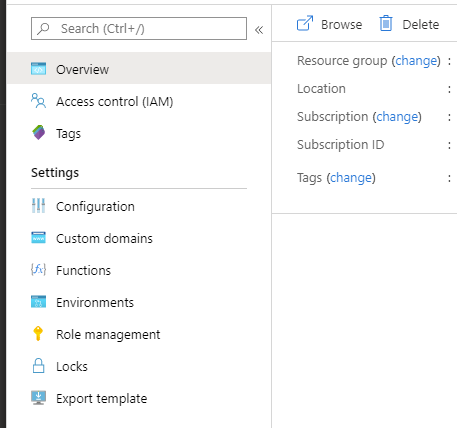Click the Export template download icon
The image size is (457, 428).
tap(39, 398)
